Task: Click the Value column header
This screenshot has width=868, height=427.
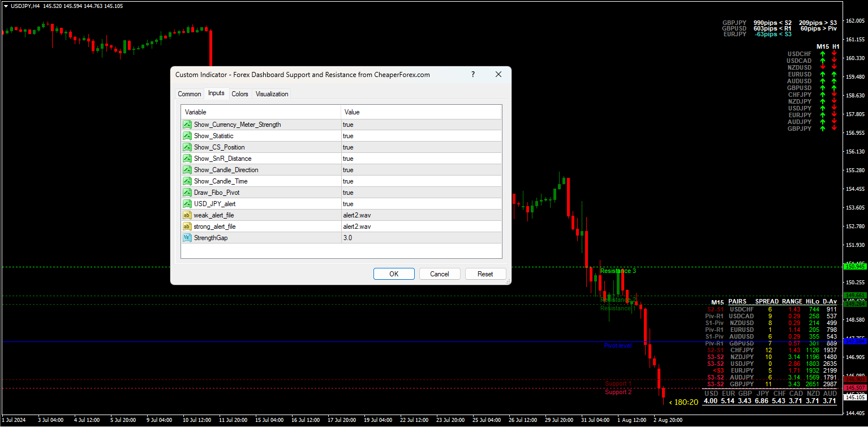Action: [421, 112]
